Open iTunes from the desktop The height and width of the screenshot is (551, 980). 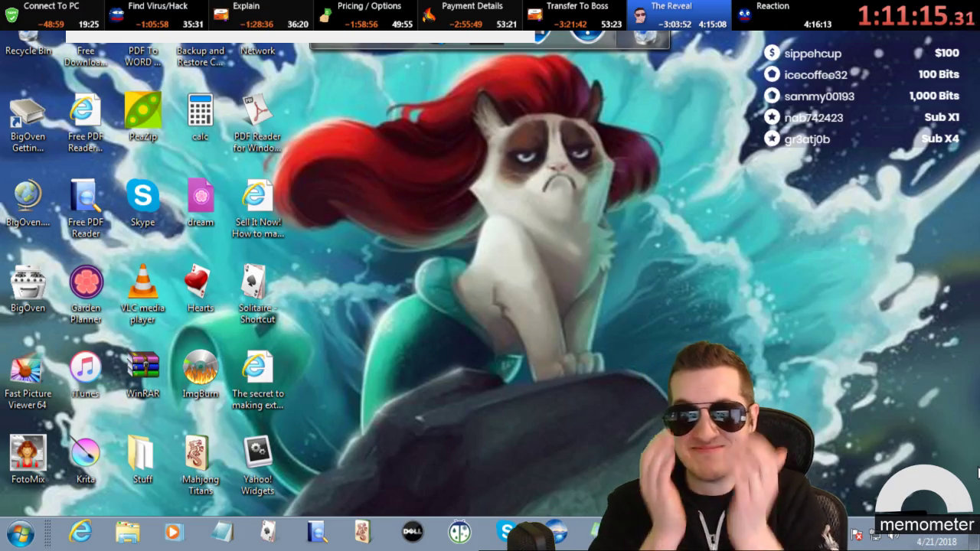tap(86, 374)
